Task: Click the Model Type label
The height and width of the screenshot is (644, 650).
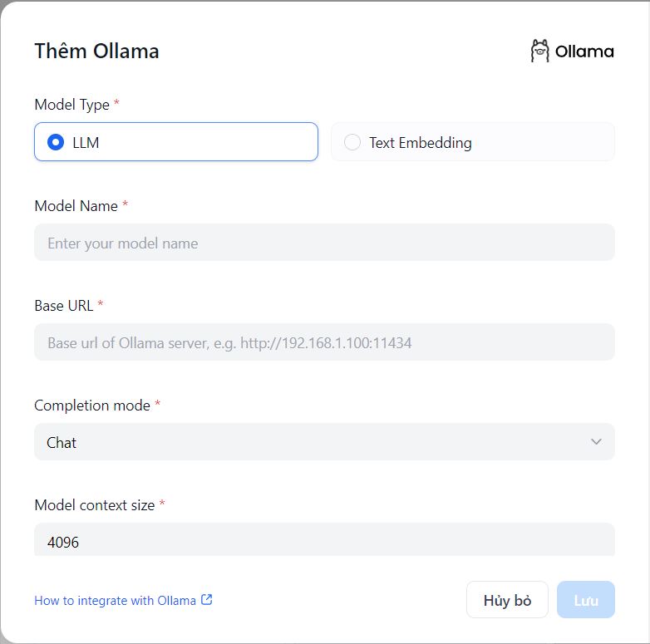Action: click(x=71, y=105)
